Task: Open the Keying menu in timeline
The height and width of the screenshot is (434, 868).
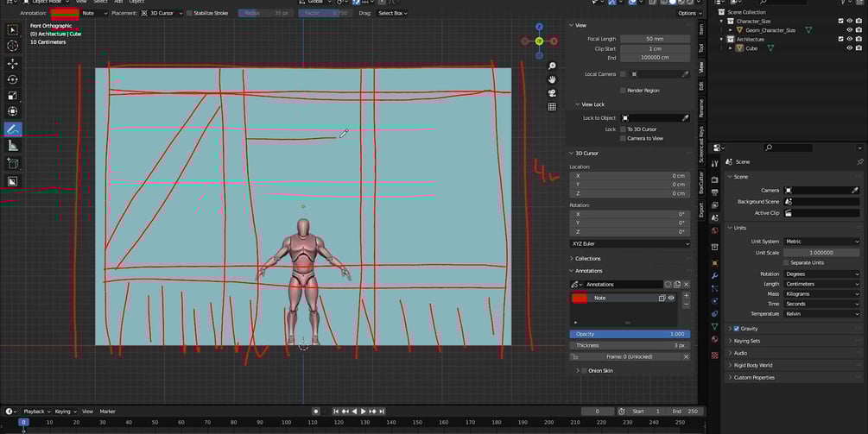Action: (x=66, y=412)
